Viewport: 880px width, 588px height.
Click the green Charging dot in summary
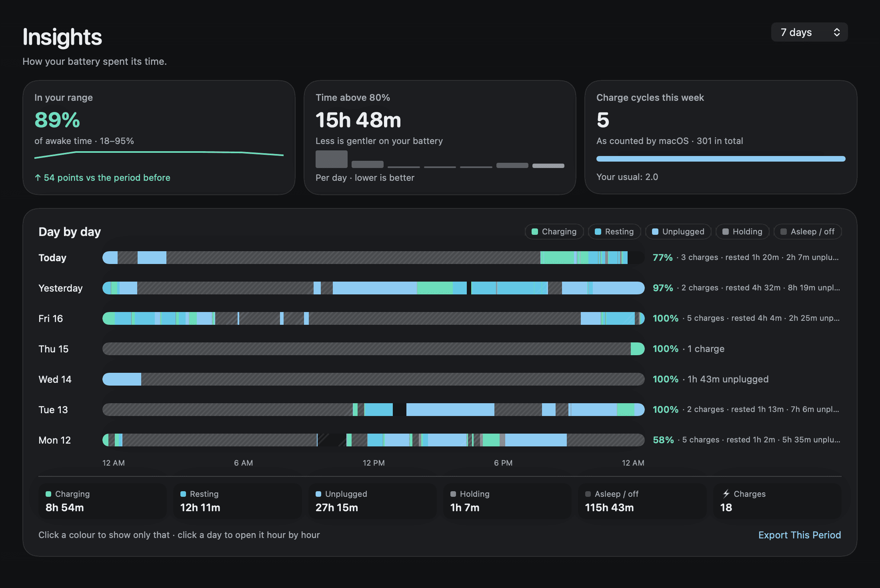(48, 494)
